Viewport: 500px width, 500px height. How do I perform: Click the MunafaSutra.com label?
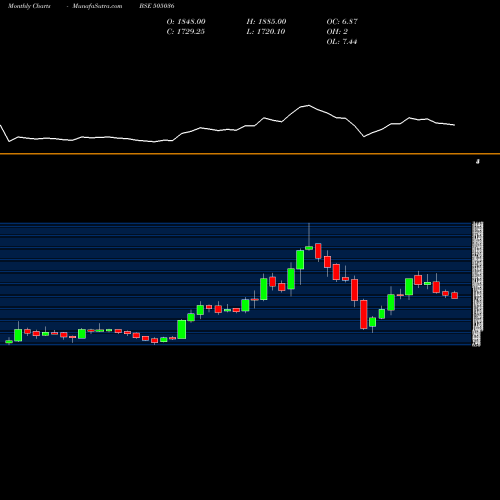(97, 6)
